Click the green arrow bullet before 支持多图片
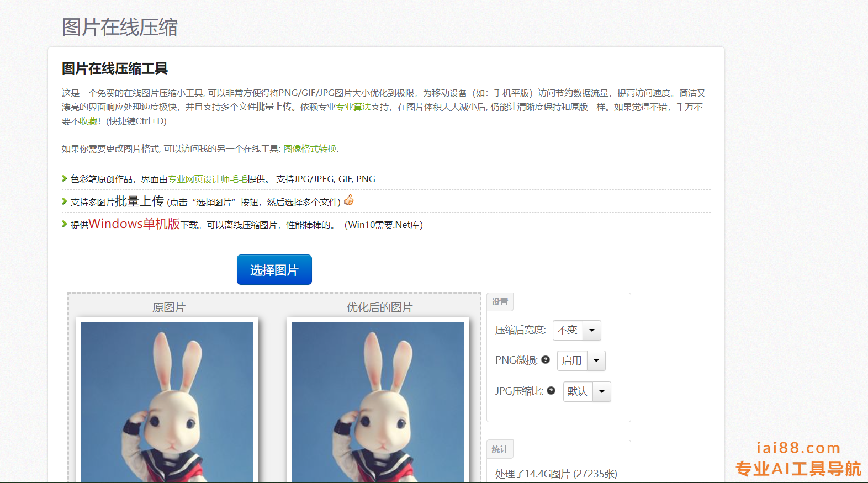This screenshot has height=483, width=868. click(65, 201)
